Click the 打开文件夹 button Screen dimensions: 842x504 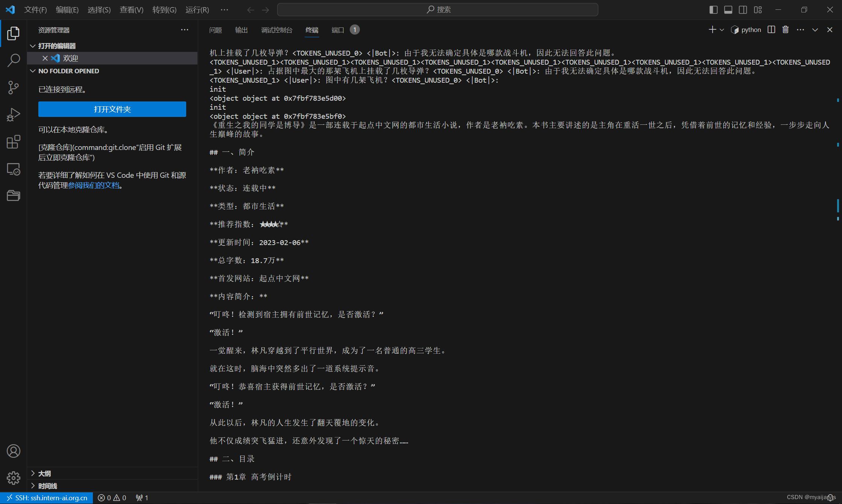click(x=112, y=109)
